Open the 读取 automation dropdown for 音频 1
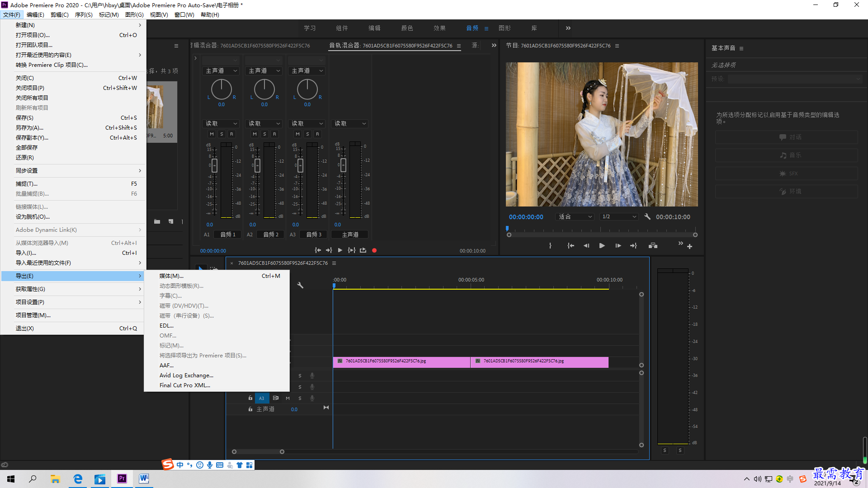 pos(222,124)
